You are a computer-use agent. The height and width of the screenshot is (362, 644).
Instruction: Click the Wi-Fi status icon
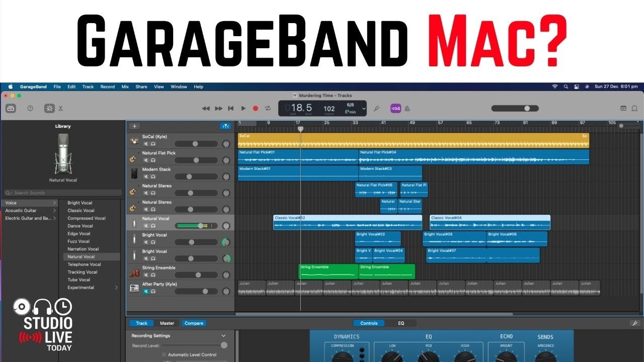click(555, 86)
